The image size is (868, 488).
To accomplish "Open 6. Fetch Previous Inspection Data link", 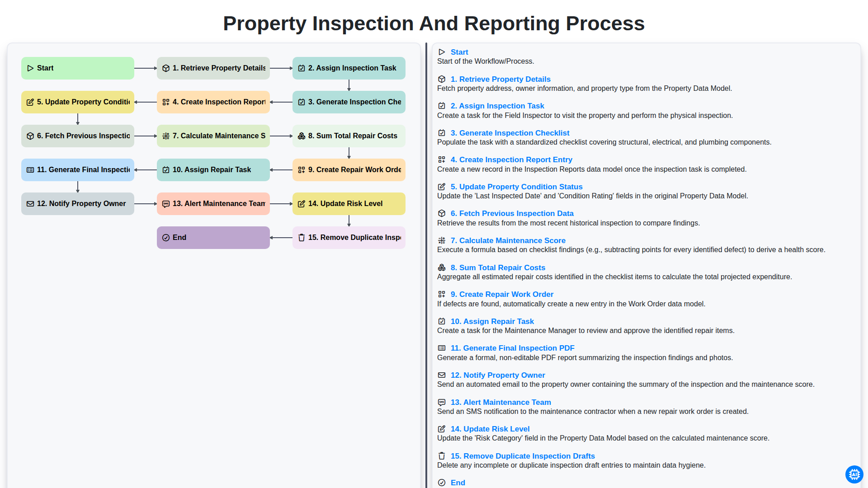I will pos(512,213).
